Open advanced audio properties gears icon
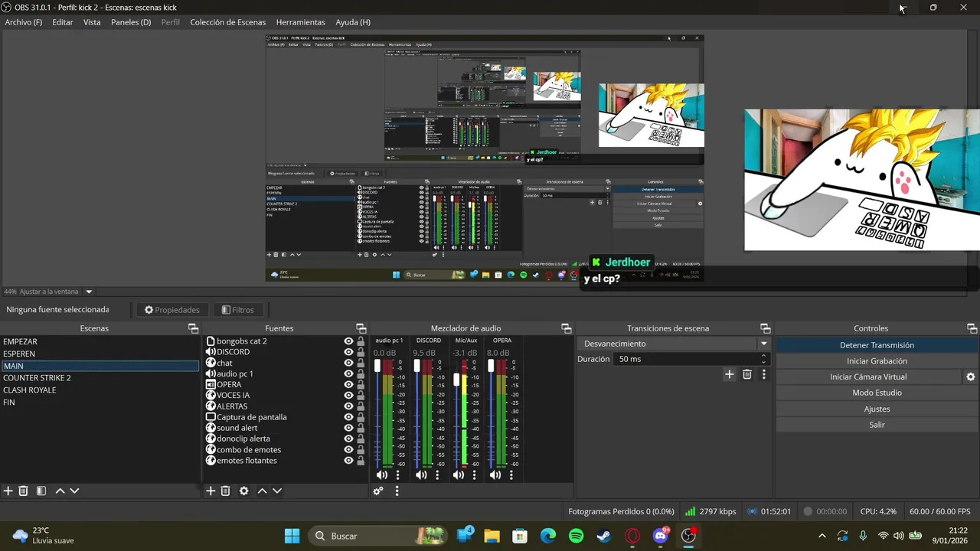The width and height of the screenshot is (980, 551). point(378,491)
